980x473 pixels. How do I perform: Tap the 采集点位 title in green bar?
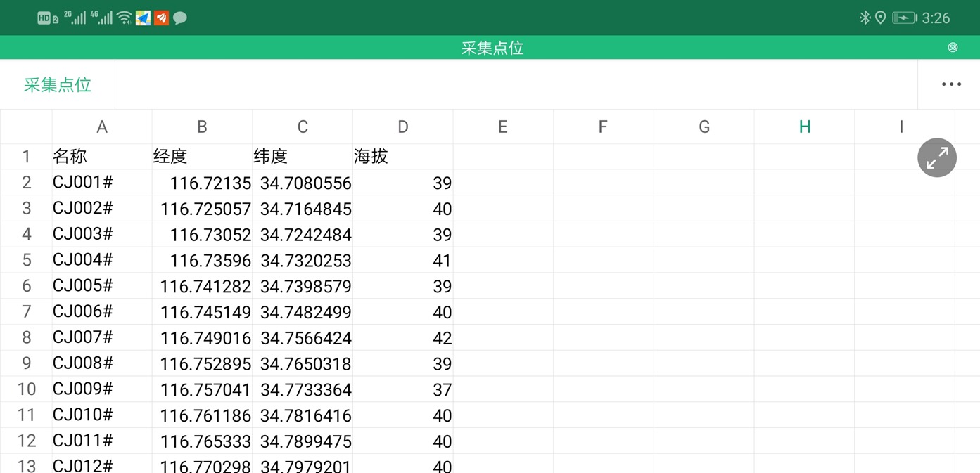pos(492,48)
